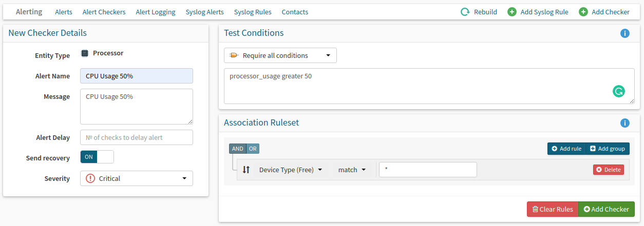
Task: Click the Add Checker plus icon in navbar
Action: [x=583, y=12]
